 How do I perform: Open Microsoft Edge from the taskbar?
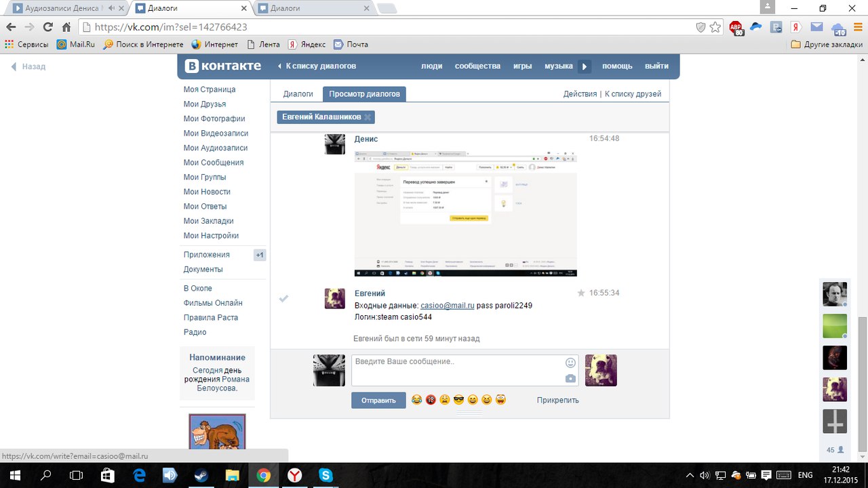click(x=138, y=476)
